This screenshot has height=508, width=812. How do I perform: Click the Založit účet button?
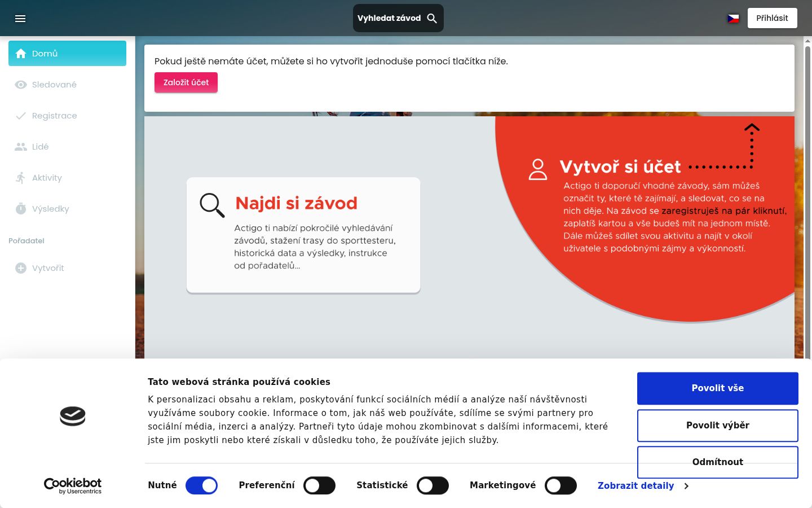click(x=186, y=82)
